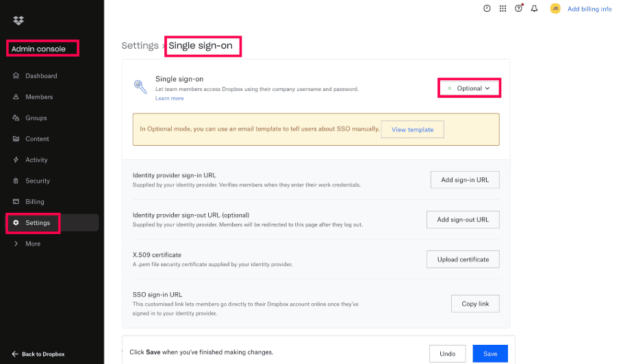This screenshot has height=364, width=623.
Task: Save the changes
Action: pos(490,354)
